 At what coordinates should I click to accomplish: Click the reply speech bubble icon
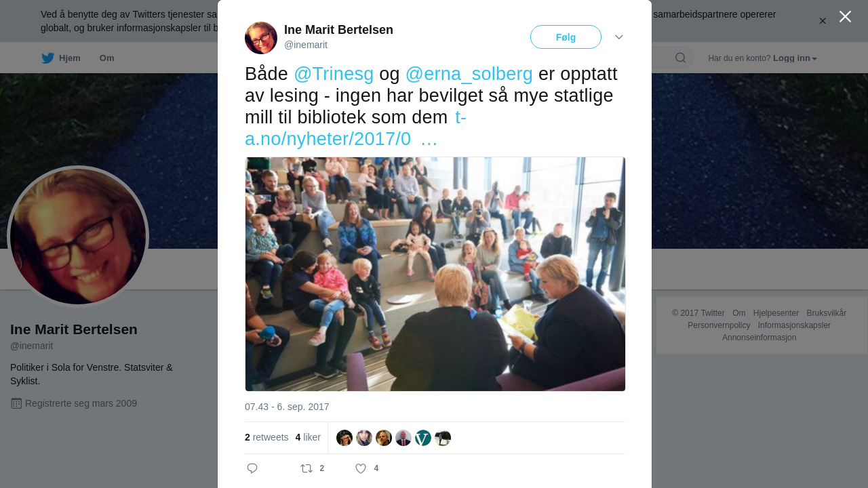pos(252,468)
